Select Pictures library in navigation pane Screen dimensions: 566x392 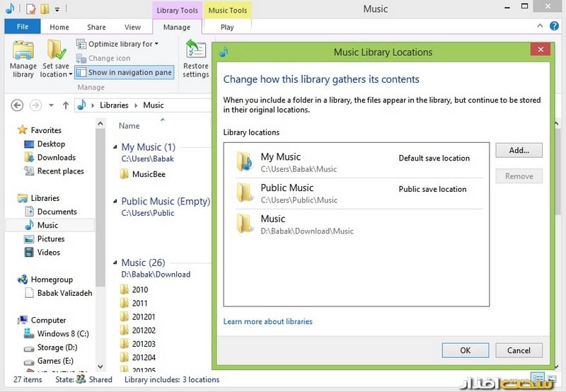(x=51, y=238)
